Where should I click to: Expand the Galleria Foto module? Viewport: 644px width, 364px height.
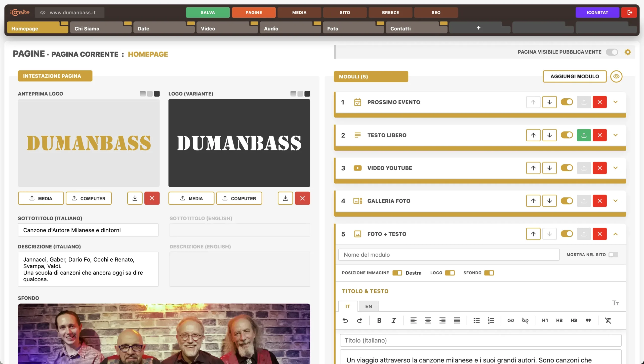pos(615,201)
